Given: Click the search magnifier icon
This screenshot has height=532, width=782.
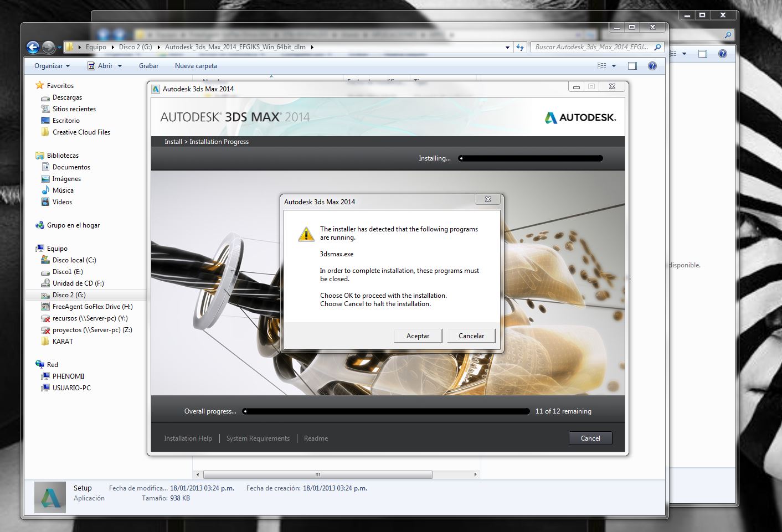Looking at the screenshot, I should tap(657, 47).
